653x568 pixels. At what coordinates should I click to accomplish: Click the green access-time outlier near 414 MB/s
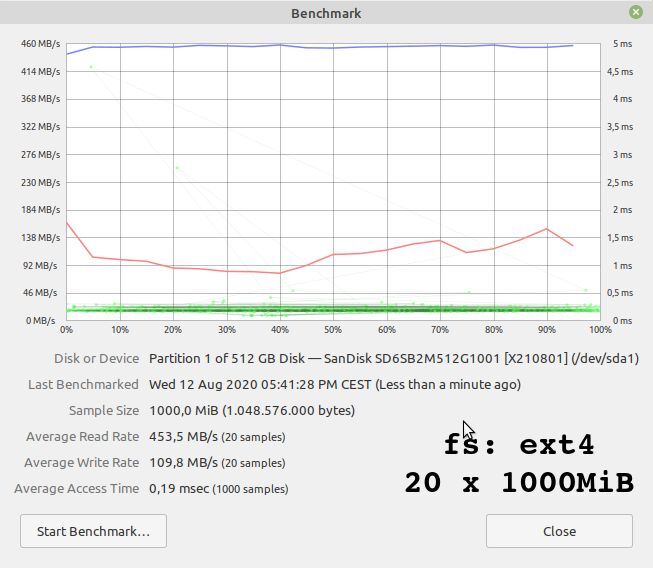point(91,67)
